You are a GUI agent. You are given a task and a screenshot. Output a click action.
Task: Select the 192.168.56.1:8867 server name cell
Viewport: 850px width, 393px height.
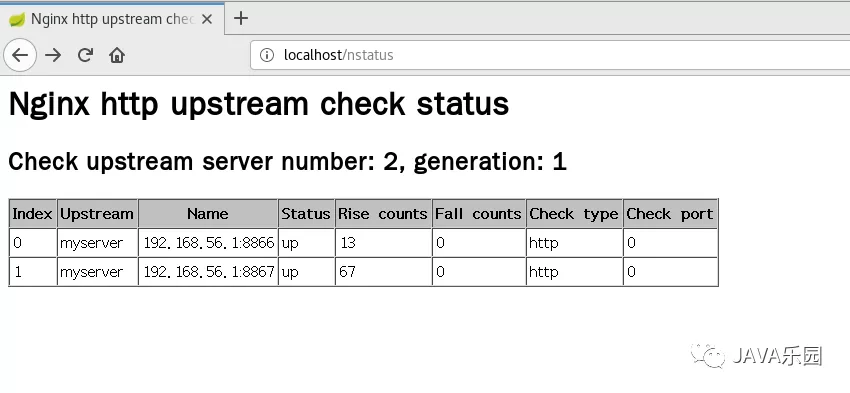pos(208,271)
